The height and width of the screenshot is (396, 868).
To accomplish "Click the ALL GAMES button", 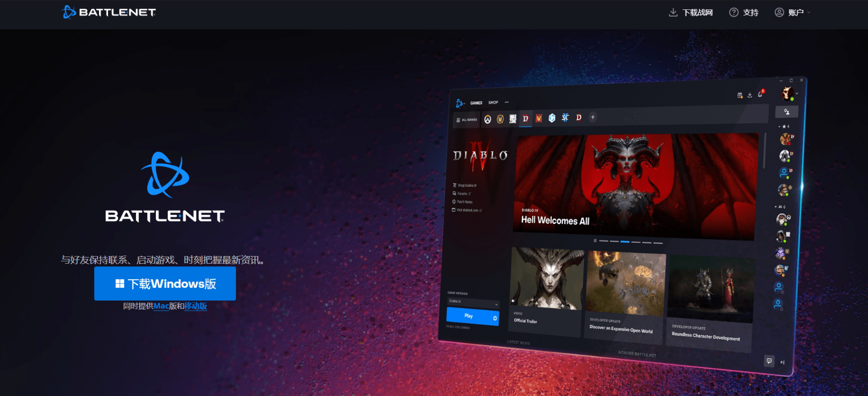I will pos(467,120).
